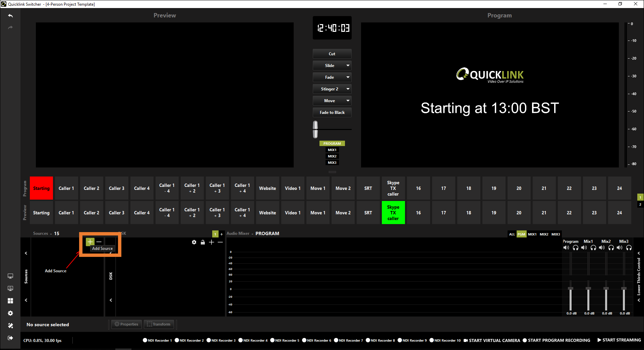Open the DSK settings gear icon
The height and width of the screenshot is (350, 644).
(194, 242)
